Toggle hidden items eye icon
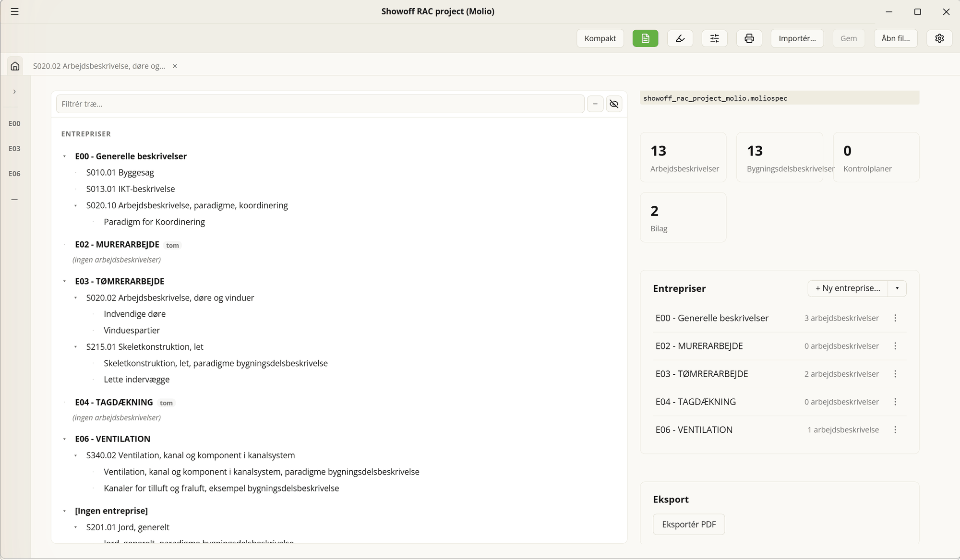Screen dimensions: 960x560 tap(614, 104)
